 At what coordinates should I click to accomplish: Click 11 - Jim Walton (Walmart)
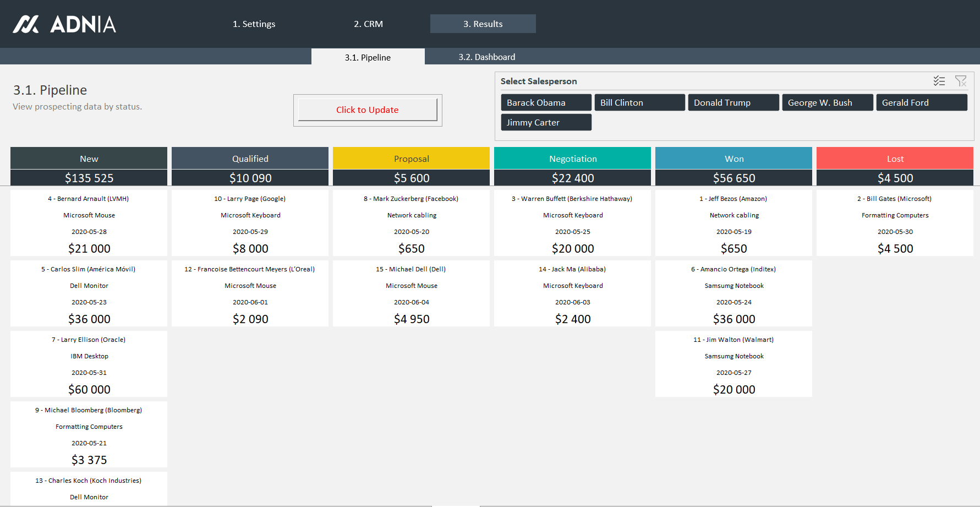pos(733,340)
